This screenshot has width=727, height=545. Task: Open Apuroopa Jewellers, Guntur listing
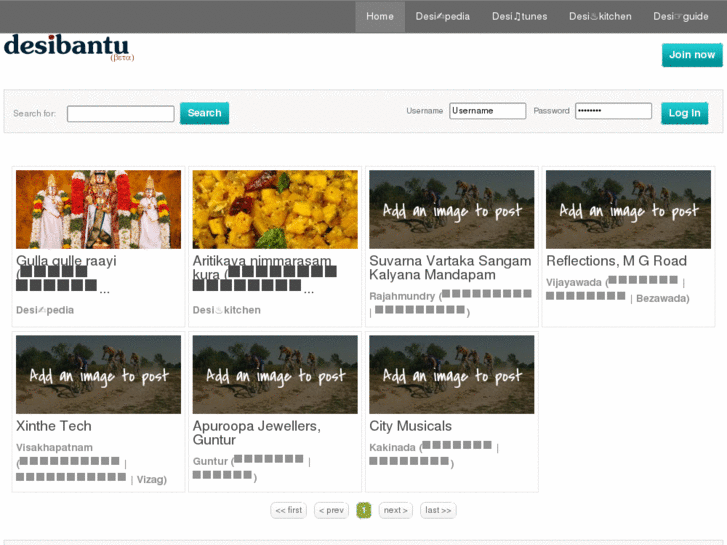click(x=256, y=433)
